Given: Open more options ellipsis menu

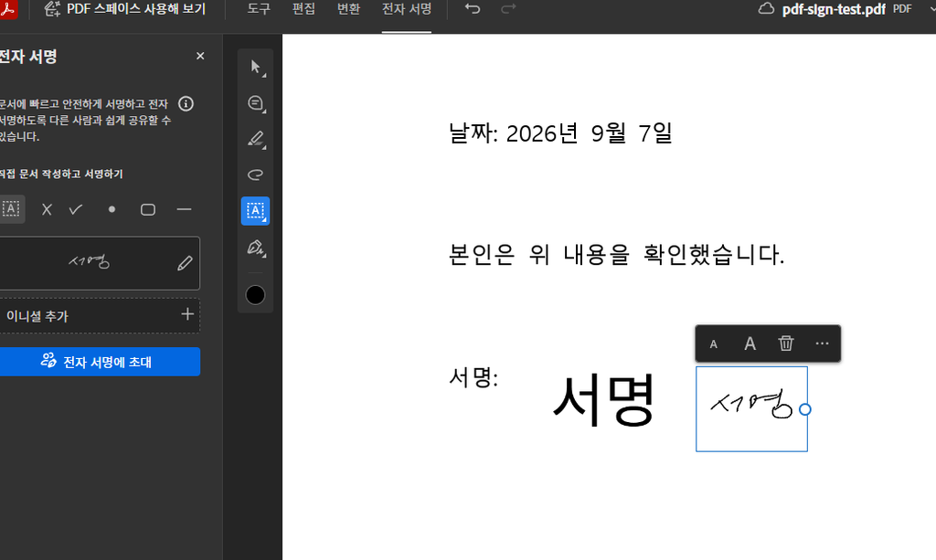Looking at the screenshot, I should tap(822, 343).
